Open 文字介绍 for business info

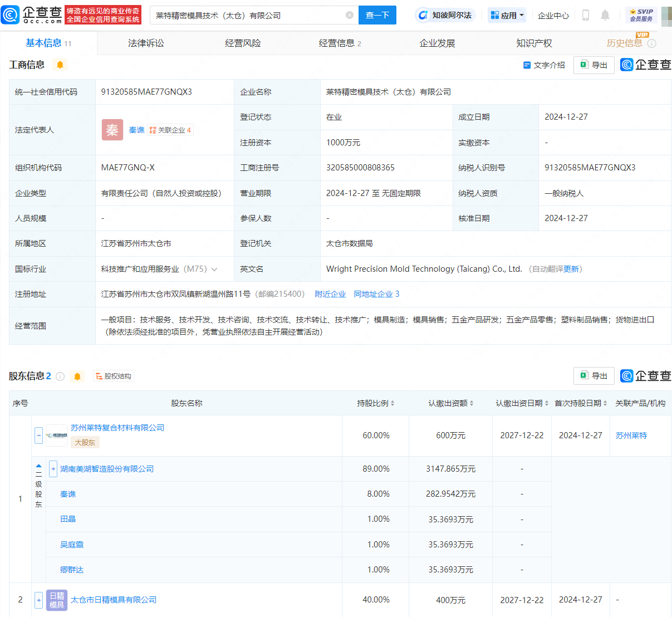click(x=544, y=65)
